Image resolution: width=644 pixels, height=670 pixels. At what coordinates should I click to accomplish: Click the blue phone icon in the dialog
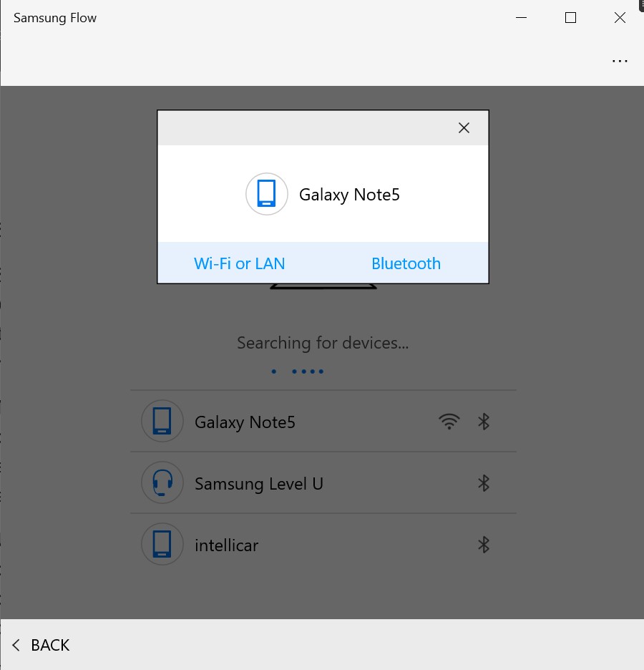267,194
